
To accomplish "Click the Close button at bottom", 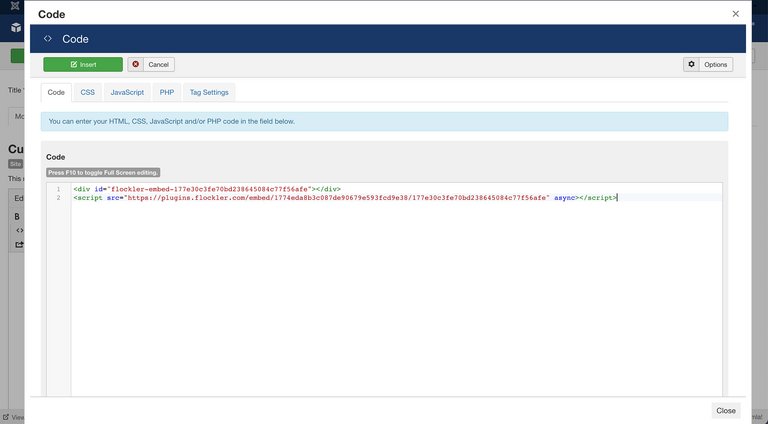I will point(725,411).
